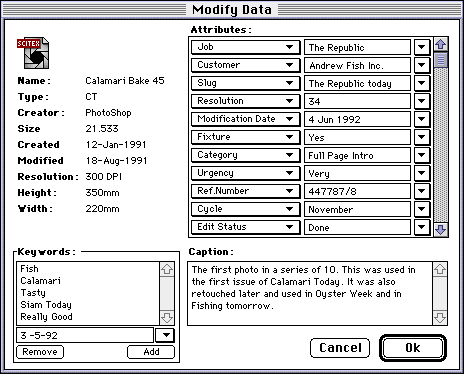This screenshot has height=374, width=464.
Task: Click the 18-Aug-1991 modified date
Action: point(116,161)
